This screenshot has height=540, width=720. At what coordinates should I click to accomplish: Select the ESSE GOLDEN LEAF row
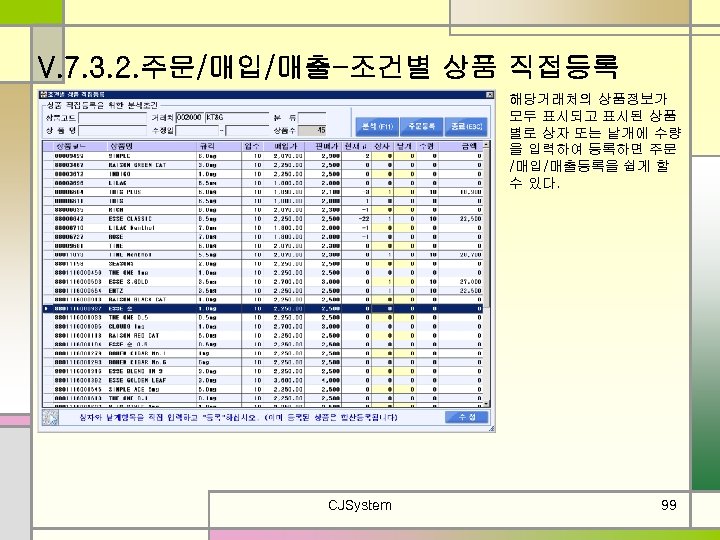pyautogui.click(x=263, y=380)
